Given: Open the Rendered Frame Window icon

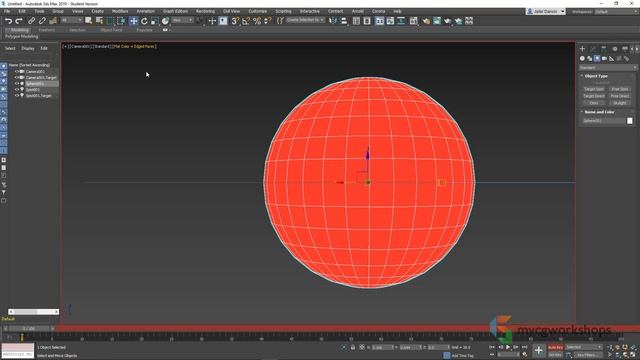Looking at the screenshot, I should coord(437,21).
